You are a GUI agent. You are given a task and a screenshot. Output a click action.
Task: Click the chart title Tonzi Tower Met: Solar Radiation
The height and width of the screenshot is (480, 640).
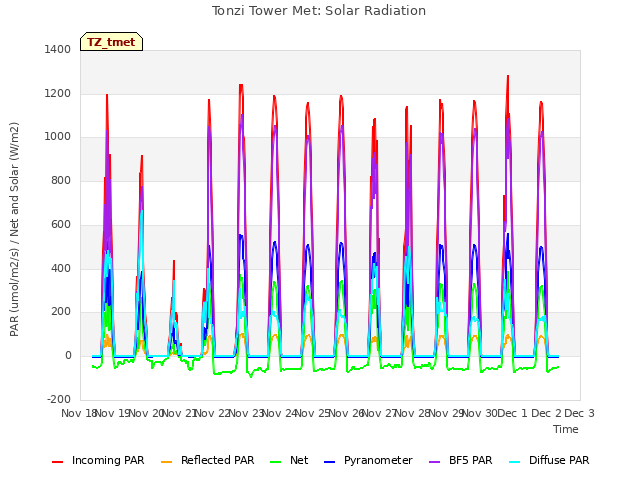(319, 11)
